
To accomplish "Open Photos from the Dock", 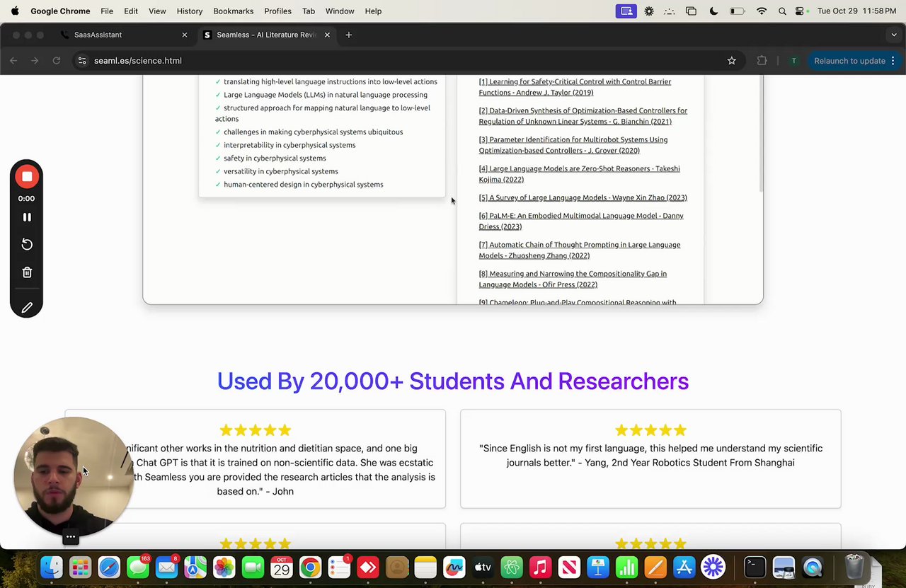I will coord(224,567).
